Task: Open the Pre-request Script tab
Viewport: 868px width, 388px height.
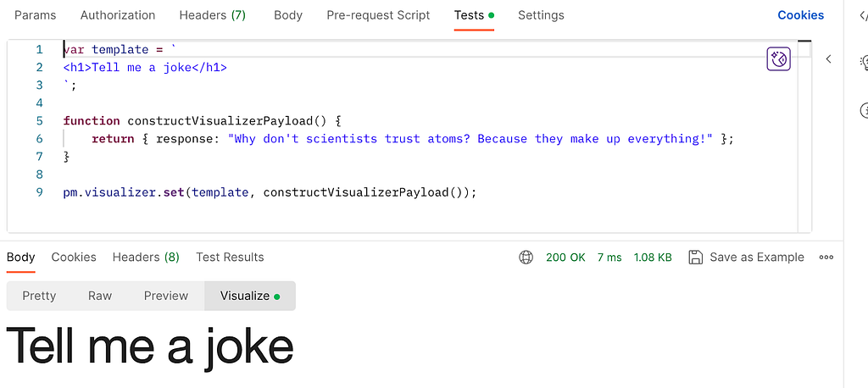Action: click(x=378, y=15)
